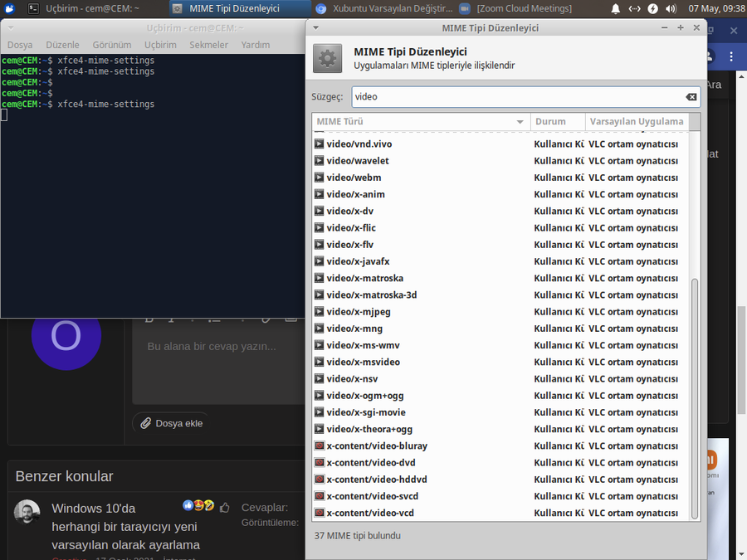The height and width of the screenshot is (560, 747).
Task: Select the x-content/video-dvd disc icon
Action: coord(320,462)
